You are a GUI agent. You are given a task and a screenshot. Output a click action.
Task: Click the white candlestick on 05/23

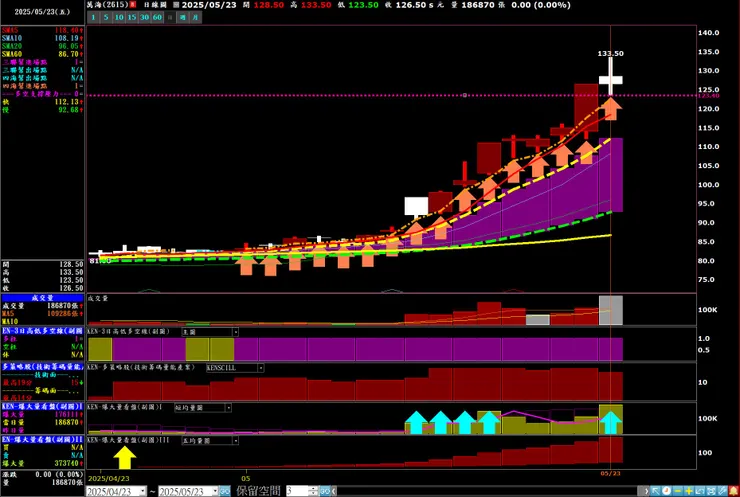(x=611, y=80)
